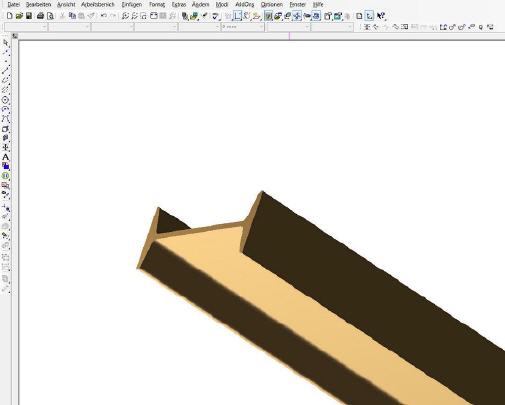Click the Undo arrow icon
This screenshot has height=405, width=505.
pyautogui.click(x=104, y=16)
